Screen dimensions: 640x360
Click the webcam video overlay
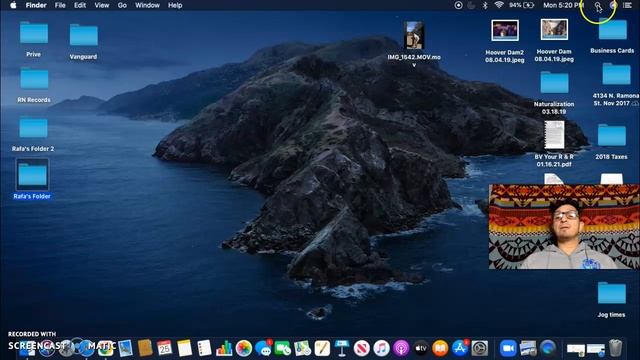tap(564, 227)
